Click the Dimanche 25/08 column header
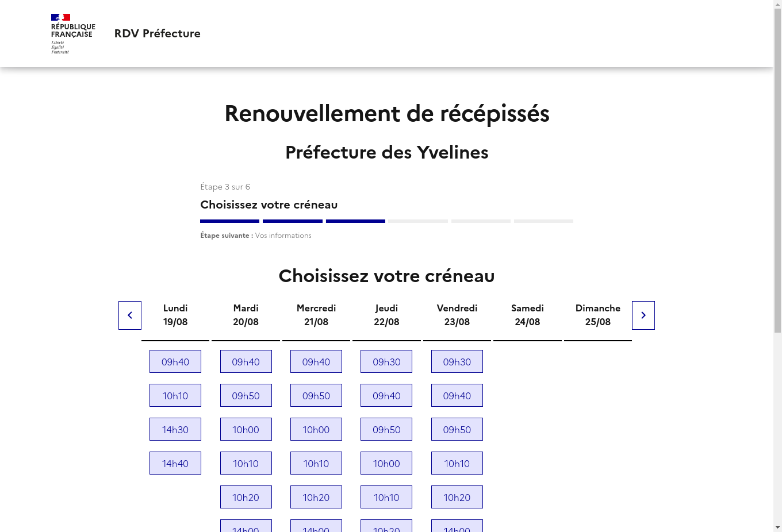This screenshot has width=782, height=532. tap(598, 315)
